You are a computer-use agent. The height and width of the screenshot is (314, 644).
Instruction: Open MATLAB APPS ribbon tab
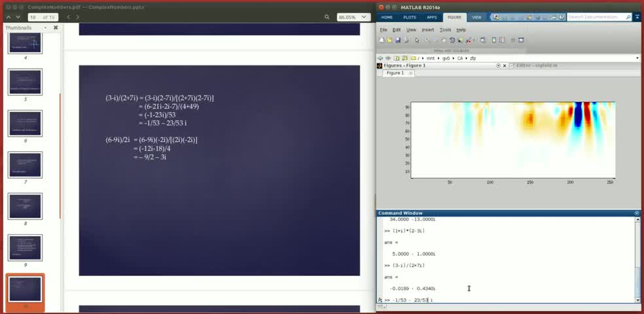[x=432, y=17]
